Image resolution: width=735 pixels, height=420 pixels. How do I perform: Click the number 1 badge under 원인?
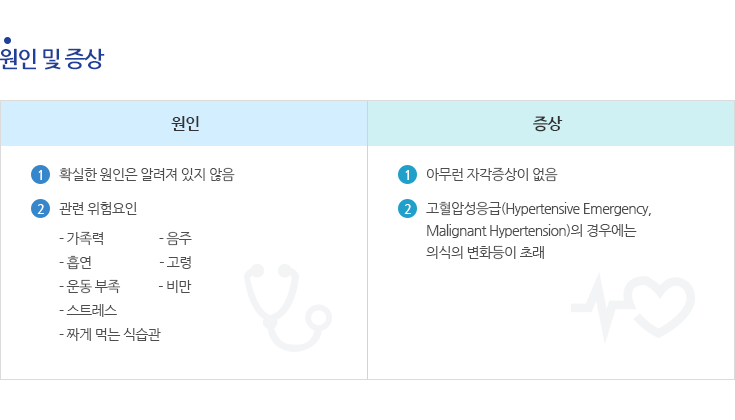(40, 175)
